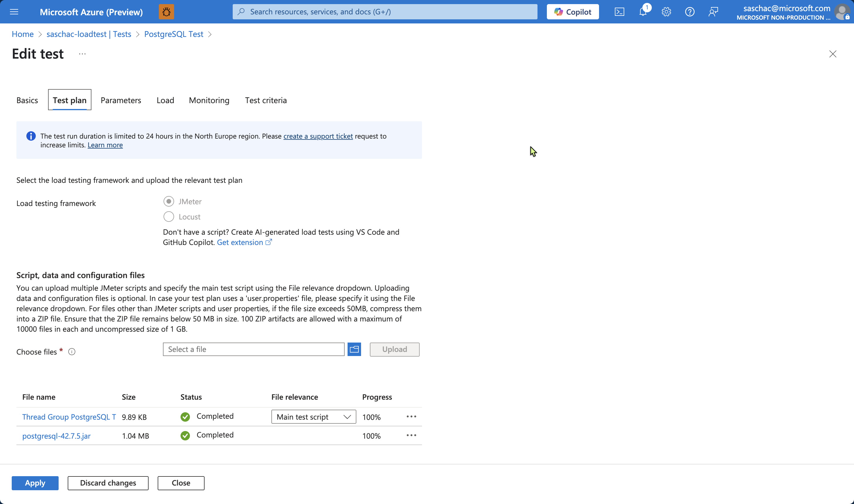Click Completed status icon for postgresql jar
Screen dimensions: 854x504
(185, 435)
